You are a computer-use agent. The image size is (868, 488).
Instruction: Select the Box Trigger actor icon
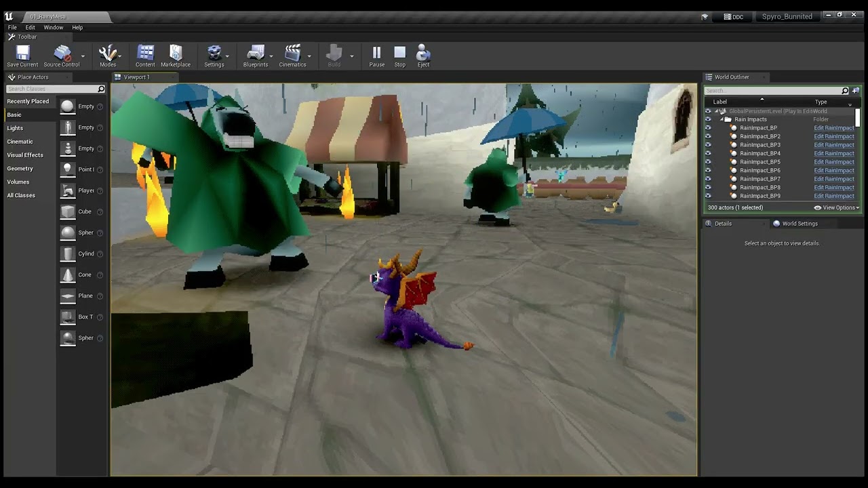(68, 317)
